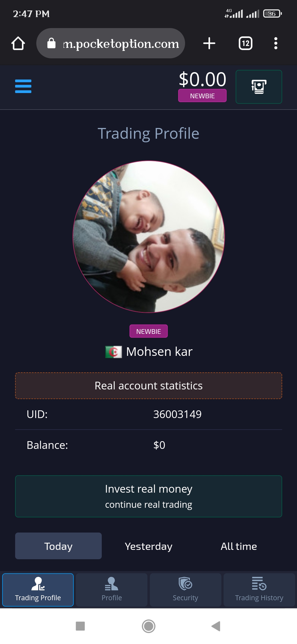297x644 pixels.
Task: Open the browser home icon
Action: point(18,43)
